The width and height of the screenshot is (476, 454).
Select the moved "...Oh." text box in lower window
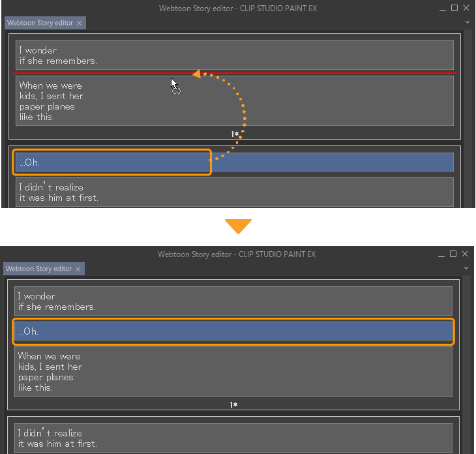pyautogui.click(x=233, y=331)
